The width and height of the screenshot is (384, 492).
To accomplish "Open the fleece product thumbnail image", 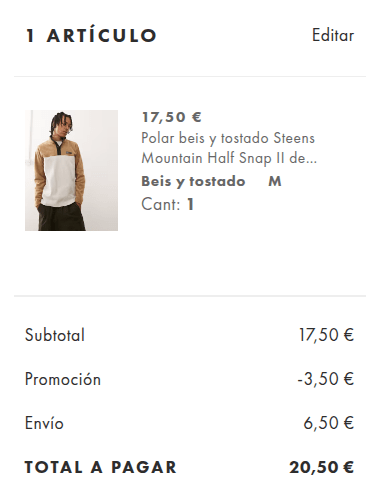I will pos(71,170).
